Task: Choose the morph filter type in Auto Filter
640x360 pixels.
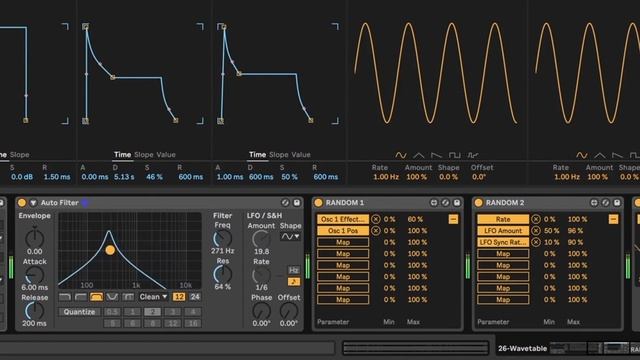Action: click(128, 297)
